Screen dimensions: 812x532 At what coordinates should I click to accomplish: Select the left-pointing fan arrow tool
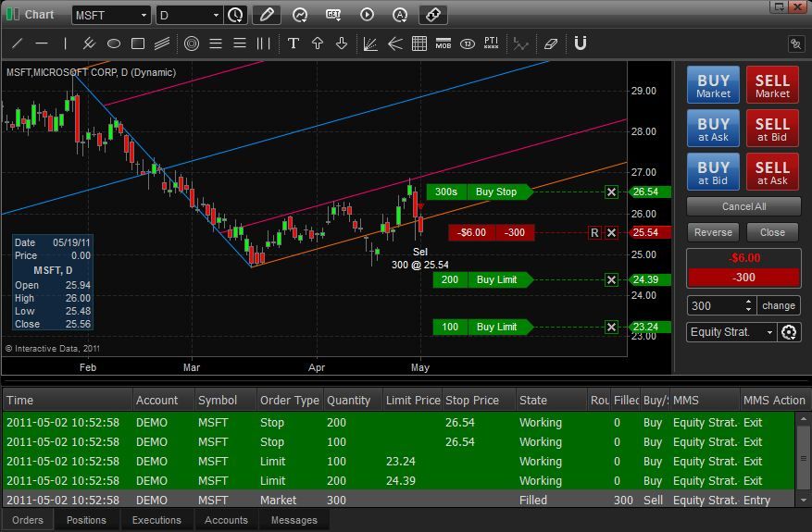(x=395, y=44)
